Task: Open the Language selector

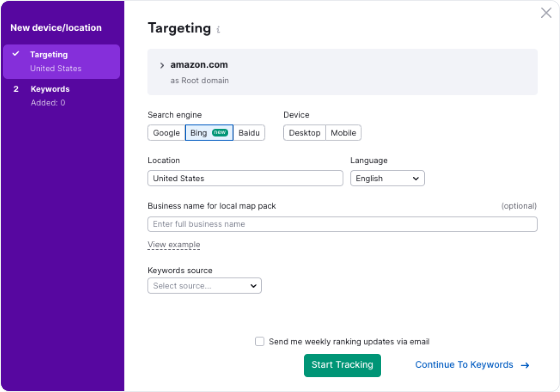Action: [387, 178]
